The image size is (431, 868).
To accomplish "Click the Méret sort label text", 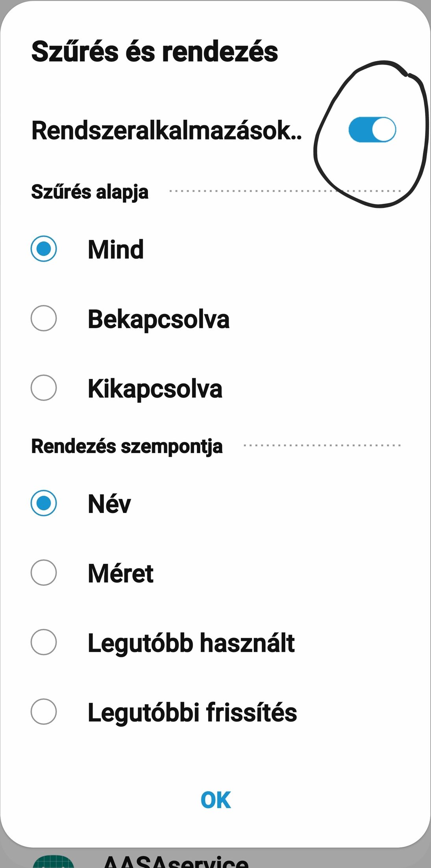I will pos(120,574).
